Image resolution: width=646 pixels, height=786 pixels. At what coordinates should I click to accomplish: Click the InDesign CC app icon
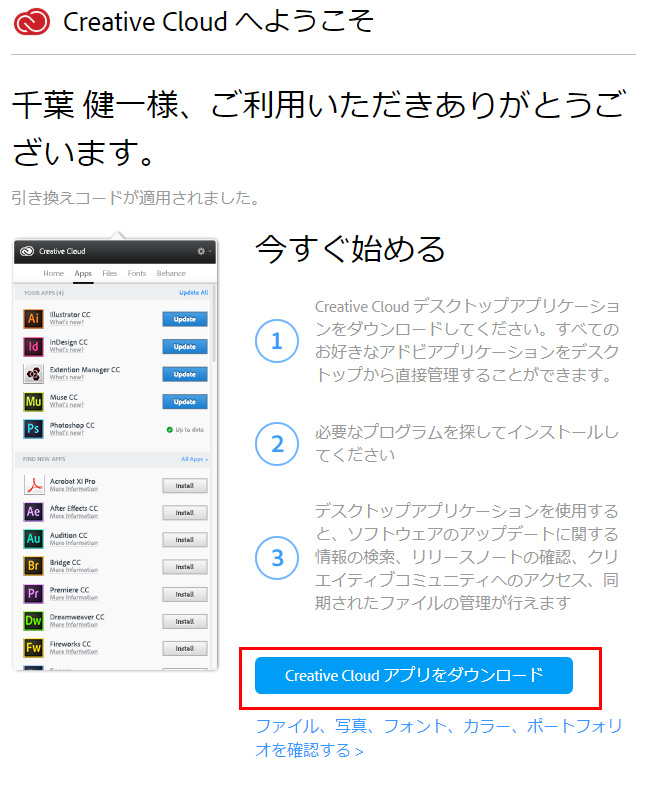[33, 346]
